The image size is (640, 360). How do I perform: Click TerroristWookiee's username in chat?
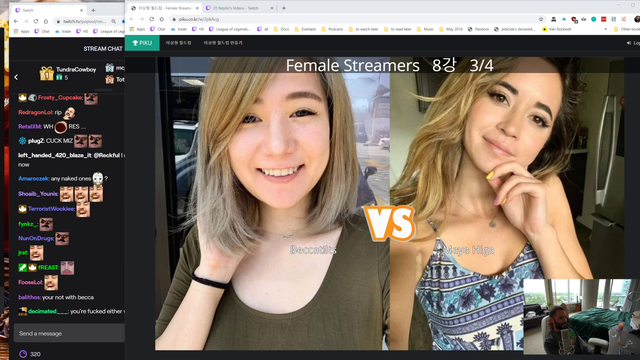click(x=52, y=209)
